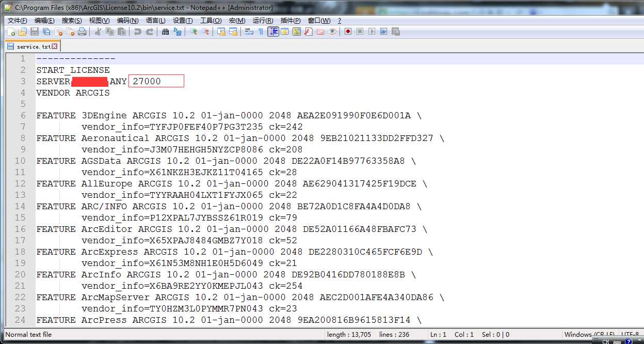Open the 运行(R) menu
This screenshot has height=344, width=644.
263,21
